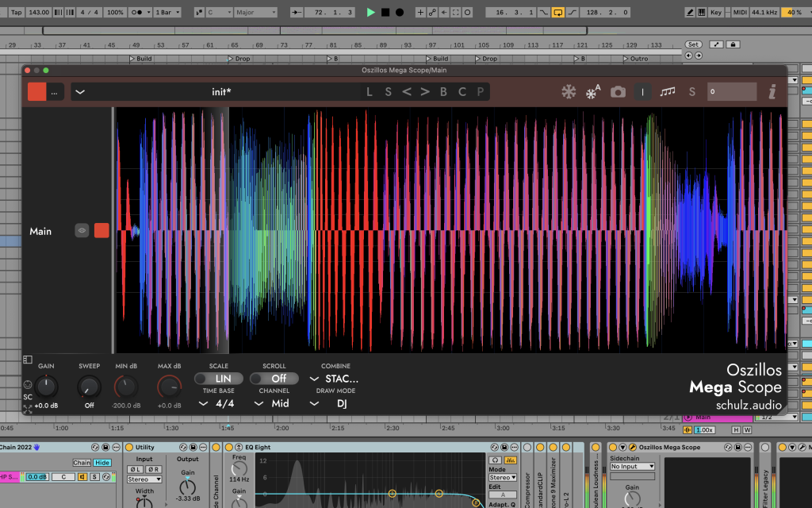
Task: Click the auto-freeze snowflake A icon
Action: point(592,93)
